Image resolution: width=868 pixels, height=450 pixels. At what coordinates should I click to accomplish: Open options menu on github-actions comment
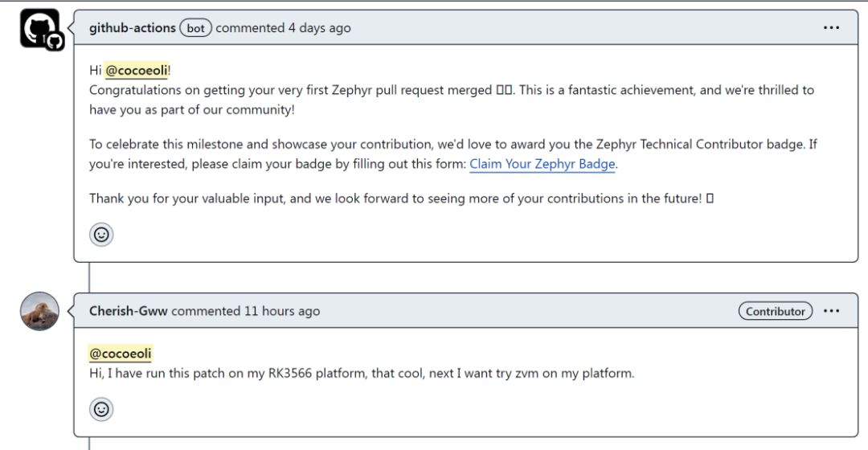pos(831,27)
